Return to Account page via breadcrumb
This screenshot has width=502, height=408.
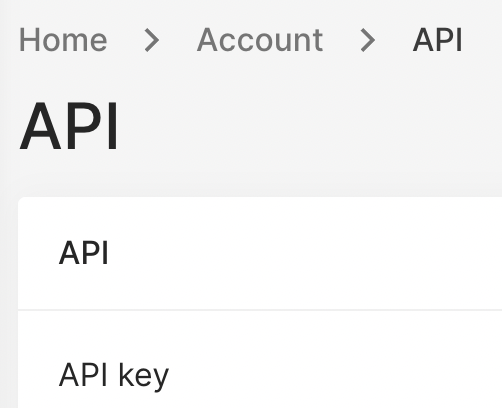point(260,40)
